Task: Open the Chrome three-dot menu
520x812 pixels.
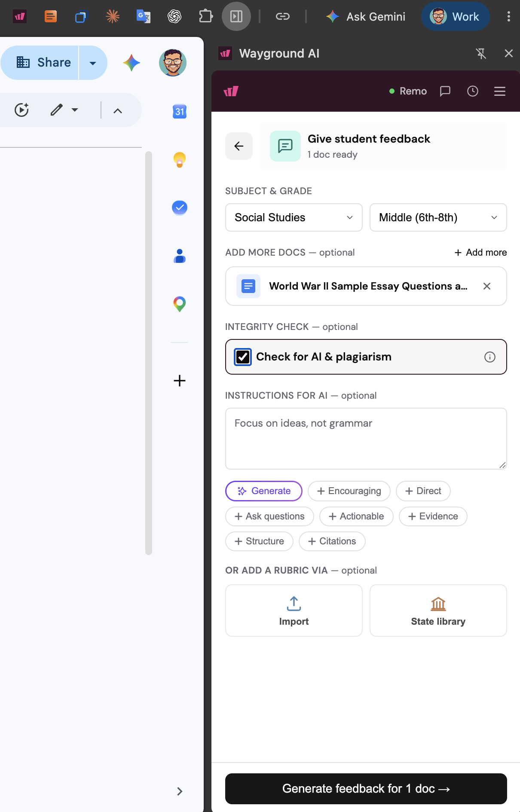Action: [x=509, y=17]
